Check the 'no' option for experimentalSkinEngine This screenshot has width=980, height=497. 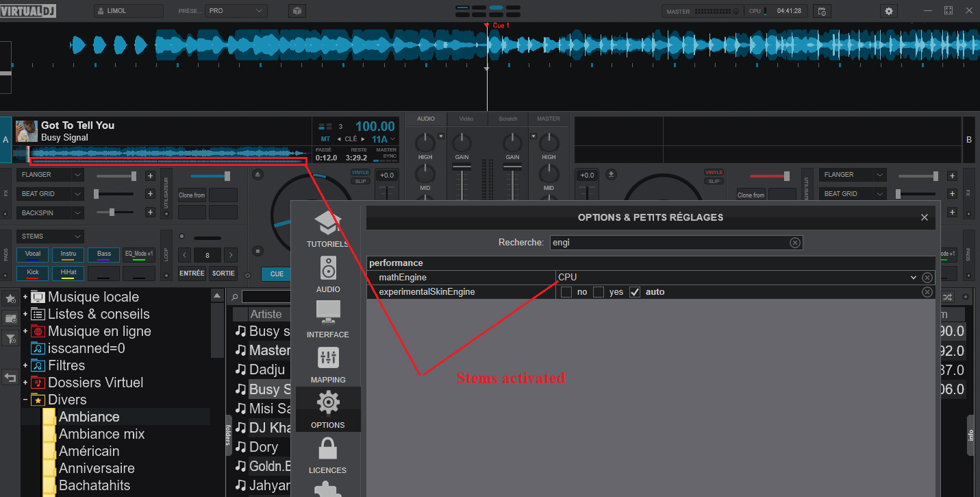566,292
